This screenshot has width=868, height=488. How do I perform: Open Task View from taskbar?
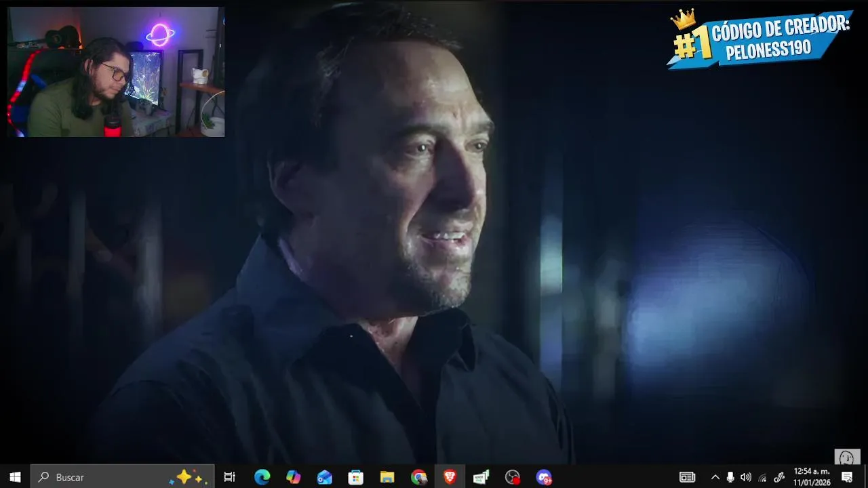[229, 477]
